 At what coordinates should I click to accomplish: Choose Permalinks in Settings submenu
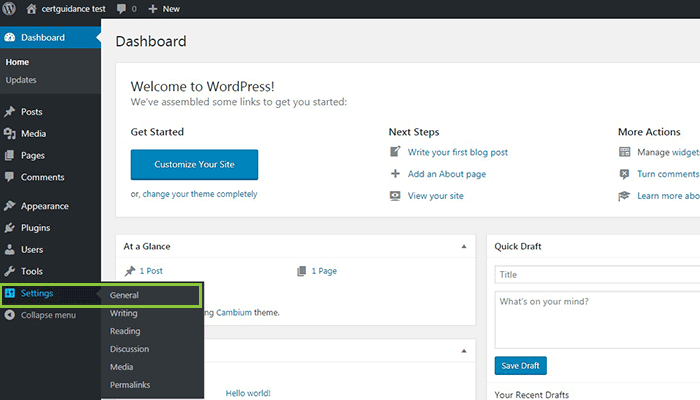[130, 384]
